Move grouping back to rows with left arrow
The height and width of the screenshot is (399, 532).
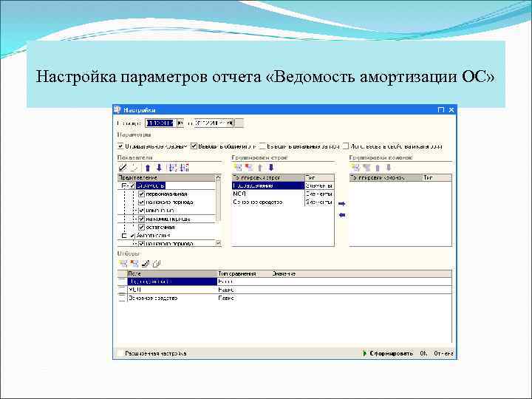coord(342,215)
